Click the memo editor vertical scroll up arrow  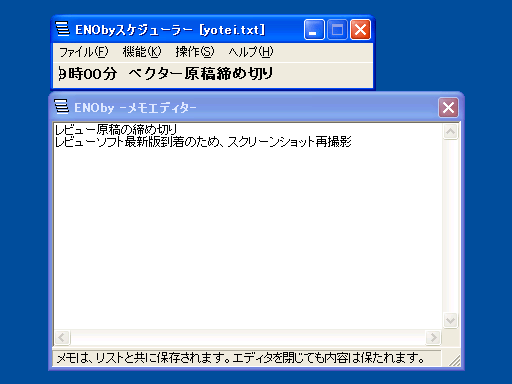pos(451,132)
